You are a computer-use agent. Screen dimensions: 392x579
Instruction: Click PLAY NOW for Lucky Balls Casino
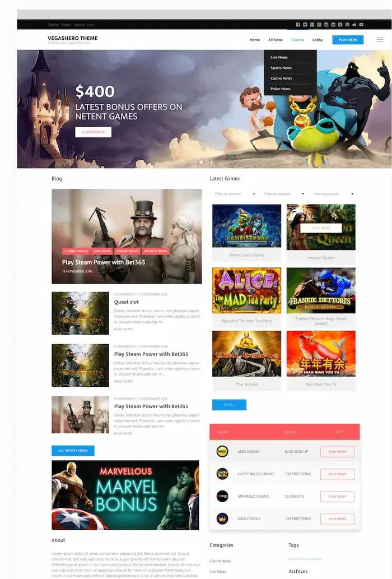(338, 474)
